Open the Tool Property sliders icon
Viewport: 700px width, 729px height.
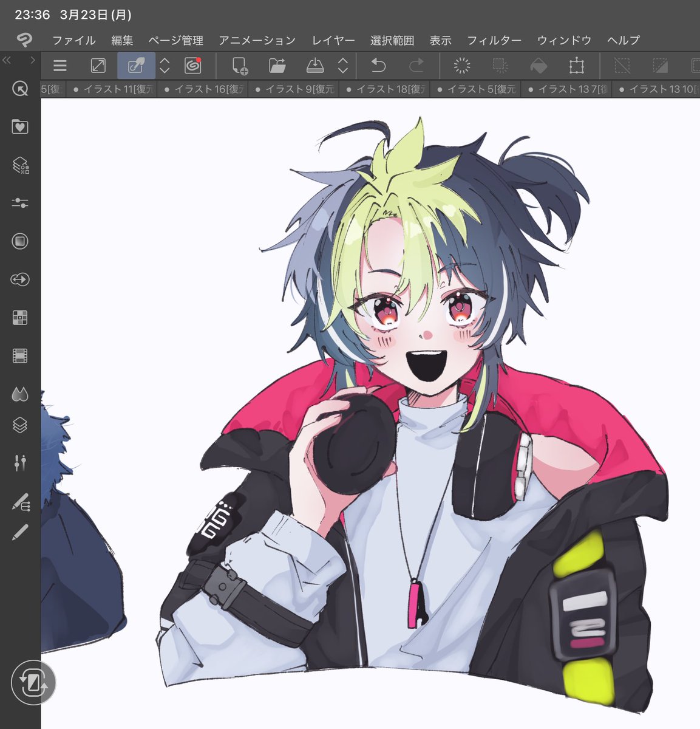click(20, 203)
